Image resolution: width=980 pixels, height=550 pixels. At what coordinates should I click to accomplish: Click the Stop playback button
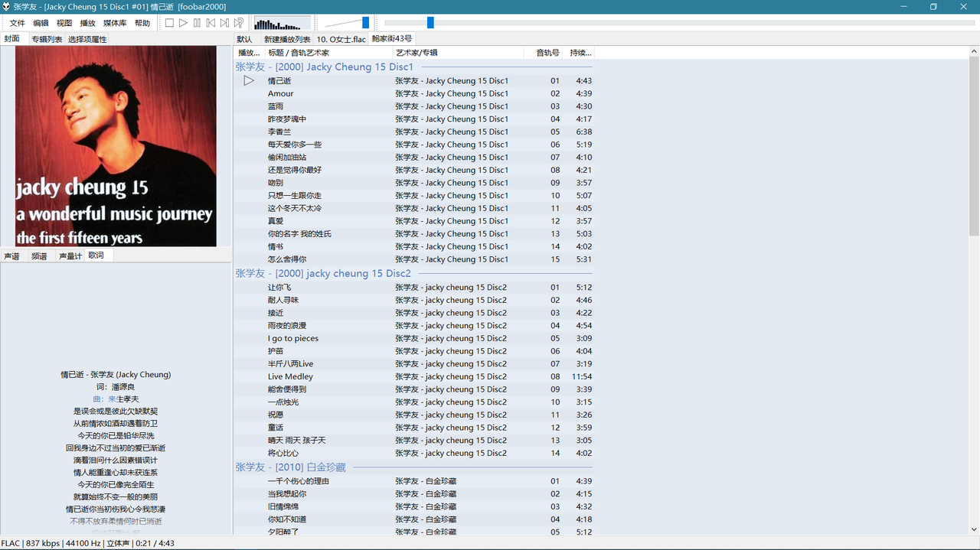[169, 23]
